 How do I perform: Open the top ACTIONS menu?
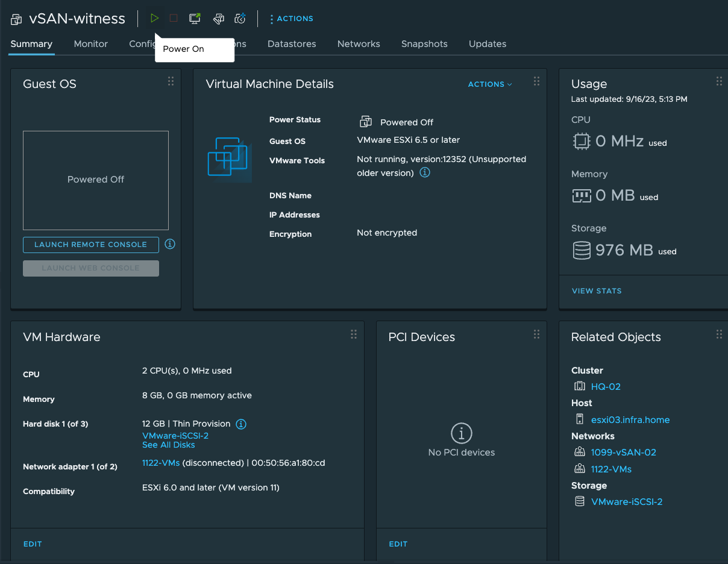click(x=291, y=19)
